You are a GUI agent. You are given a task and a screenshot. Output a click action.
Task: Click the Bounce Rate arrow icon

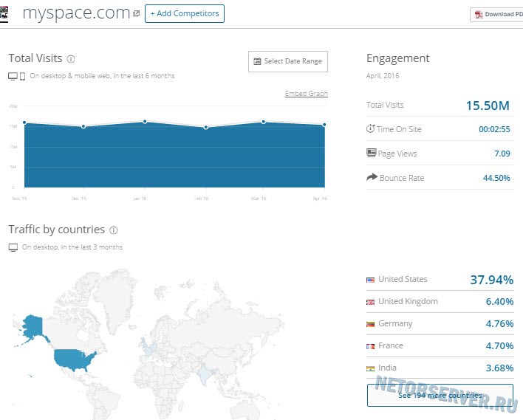(372, 177)
